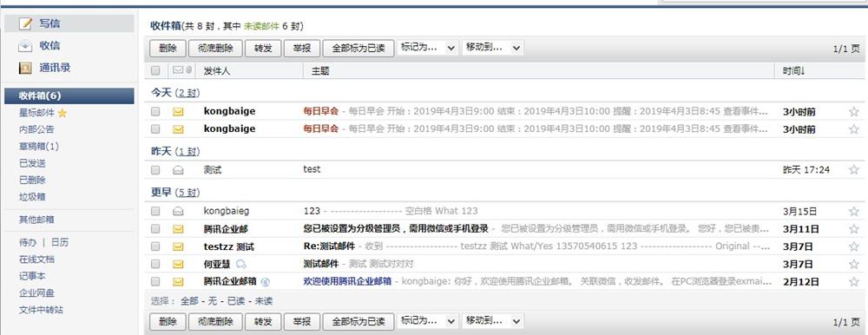Open the bottom 移动到 dropdown
Screen dimensions: 868x335
click(x=493, y=320)
